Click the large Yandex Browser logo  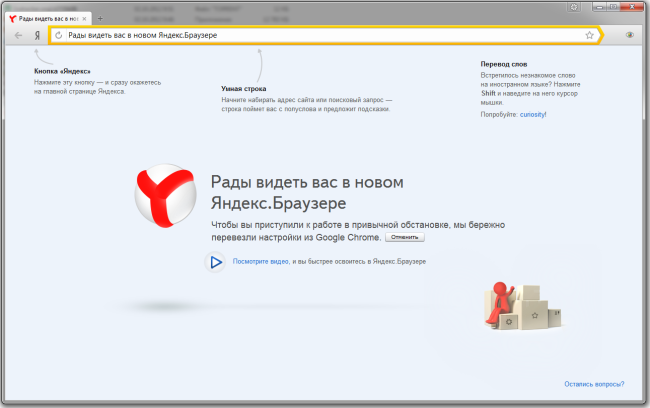pos(165,195)
